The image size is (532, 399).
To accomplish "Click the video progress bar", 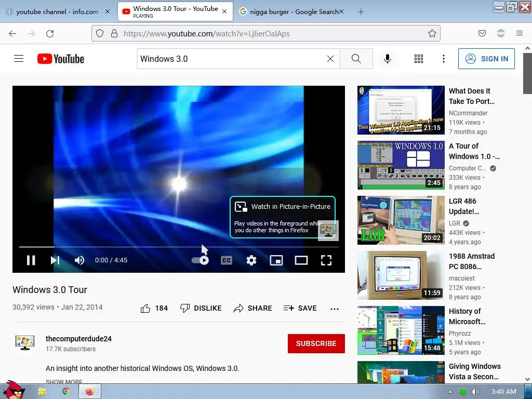I will point(179,247).
